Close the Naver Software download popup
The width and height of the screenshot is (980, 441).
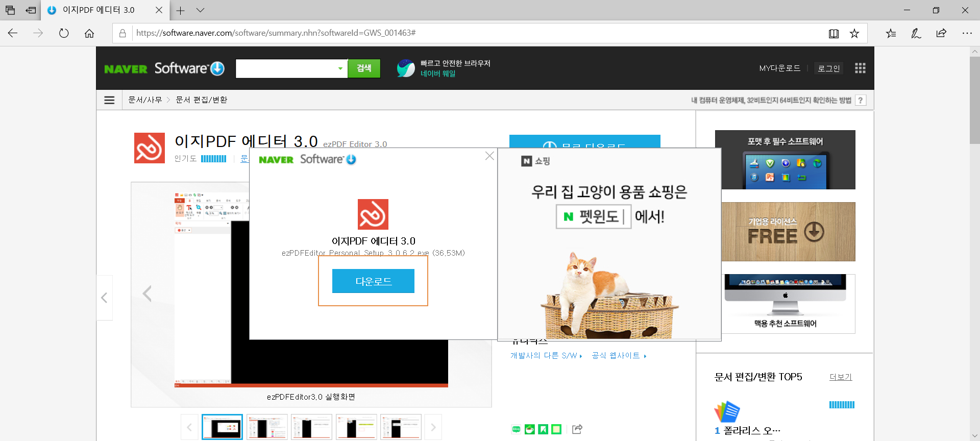click(x=489, y=156)
